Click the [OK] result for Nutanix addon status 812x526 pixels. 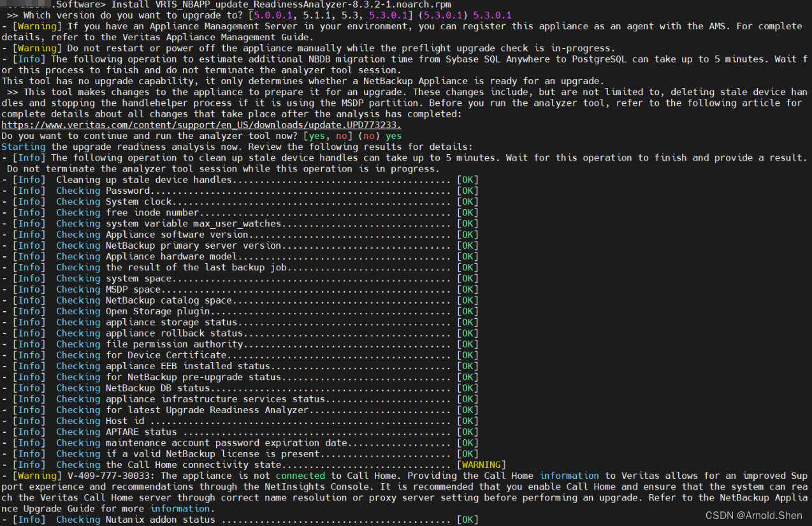[x=468, y=520]
